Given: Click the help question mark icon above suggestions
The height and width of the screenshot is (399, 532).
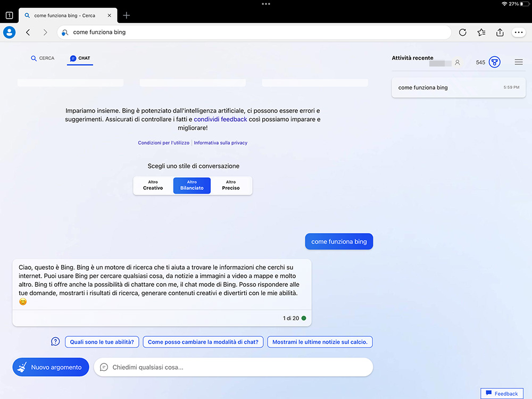Looking at the screenshot, I should coord(55,342).
